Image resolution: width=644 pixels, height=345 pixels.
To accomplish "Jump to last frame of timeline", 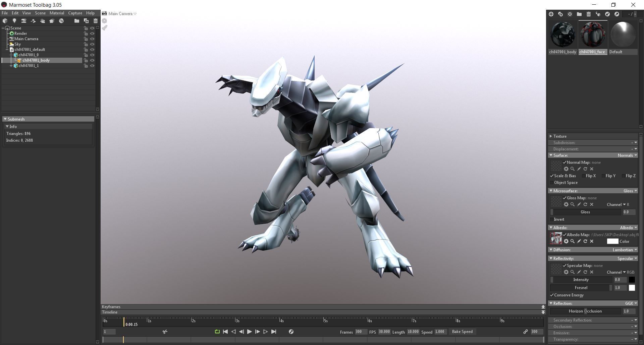I will [274, 332].
